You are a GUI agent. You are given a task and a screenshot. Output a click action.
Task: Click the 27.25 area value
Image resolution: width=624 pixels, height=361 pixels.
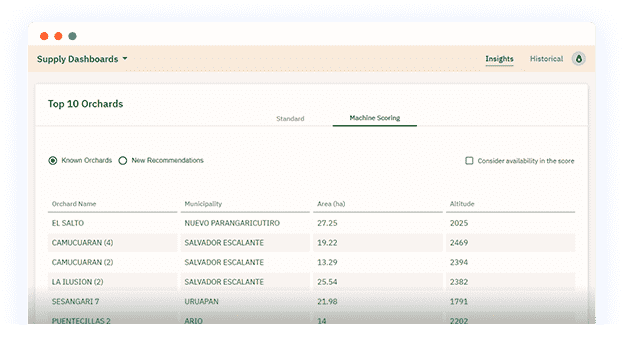point(327,223)
